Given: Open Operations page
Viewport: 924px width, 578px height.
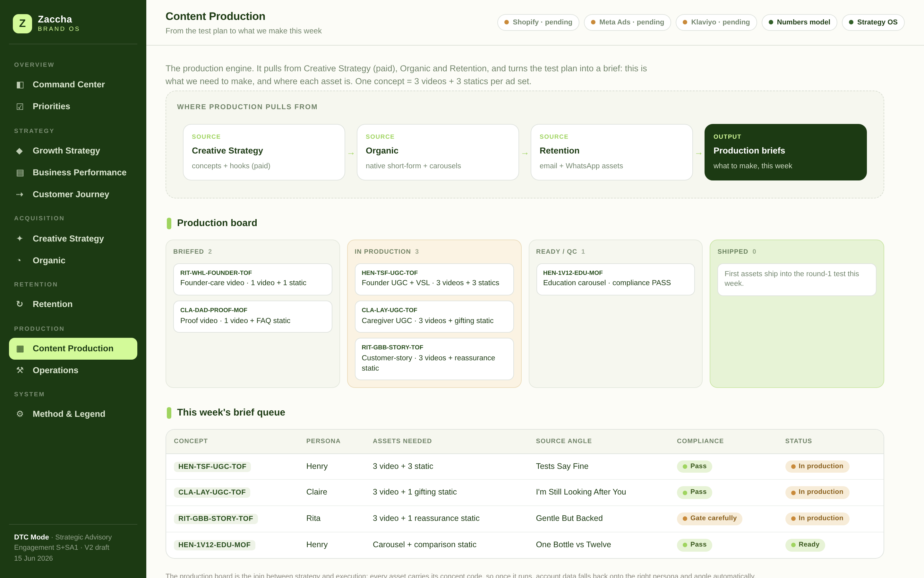Looking at the screenshot, I should [x=73, y=370].
